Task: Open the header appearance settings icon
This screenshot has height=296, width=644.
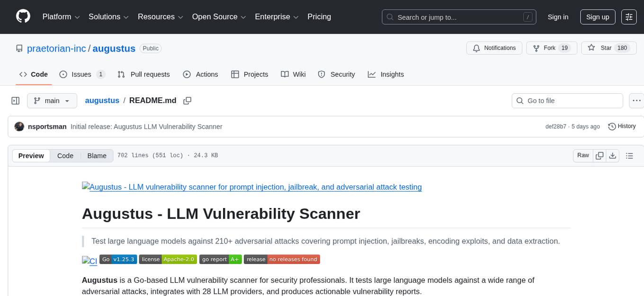Action: 629,17
